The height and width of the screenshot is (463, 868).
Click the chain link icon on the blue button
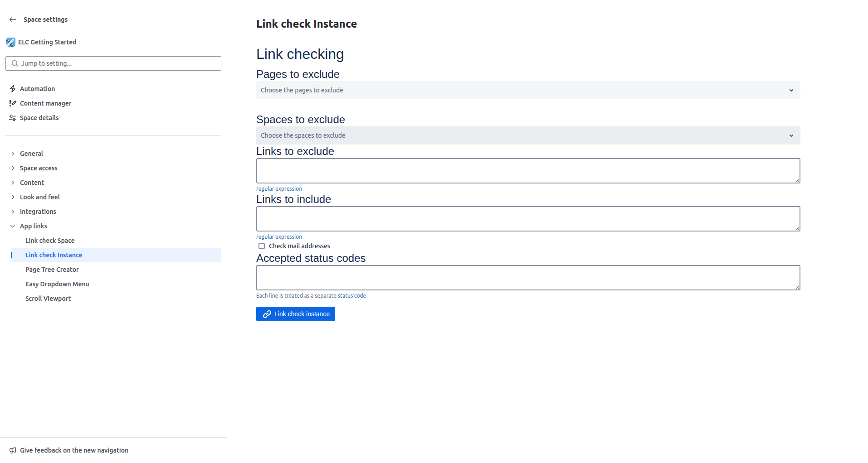(267, 314)
